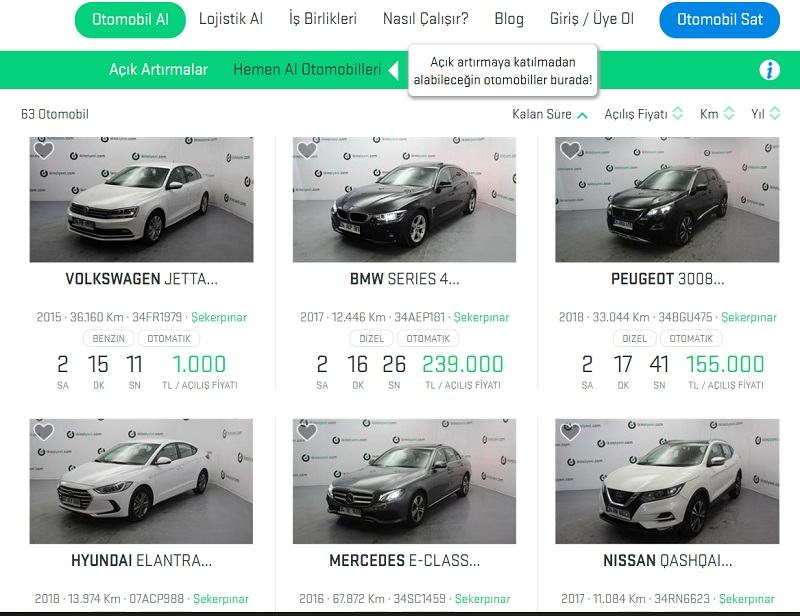The image size is (800, 616).
Task: Click the 34BGU475 plate text
Action: [685, 317]
